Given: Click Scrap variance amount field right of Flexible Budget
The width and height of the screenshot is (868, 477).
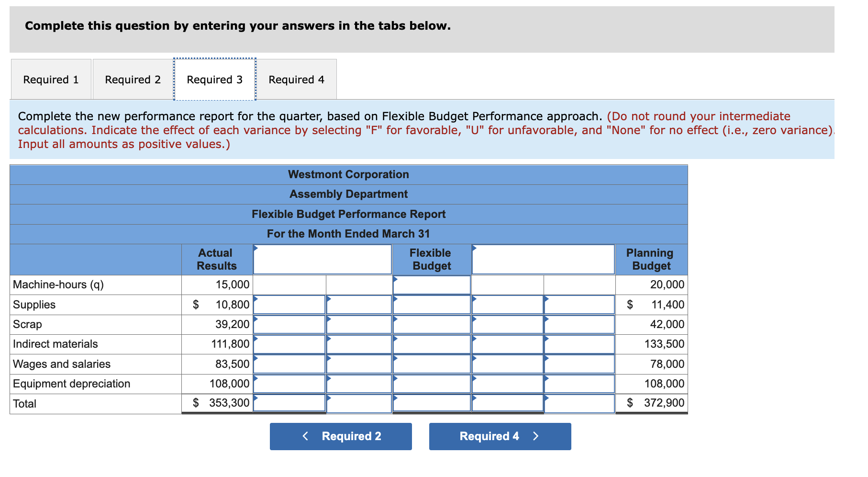Looking at the screenshot, I should 508,324.
